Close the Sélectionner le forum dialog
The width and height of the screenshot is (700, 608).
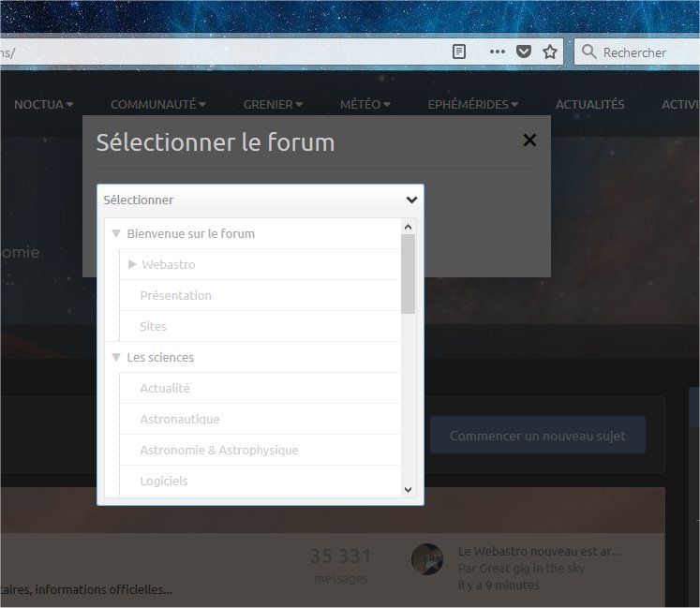click(x=529, y=141)
